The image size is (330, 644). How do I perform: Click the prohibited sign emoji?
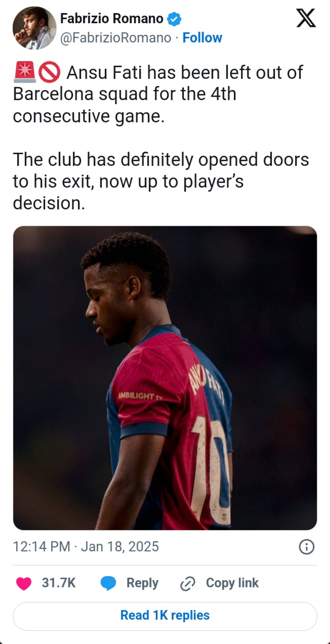click(50, 73)
